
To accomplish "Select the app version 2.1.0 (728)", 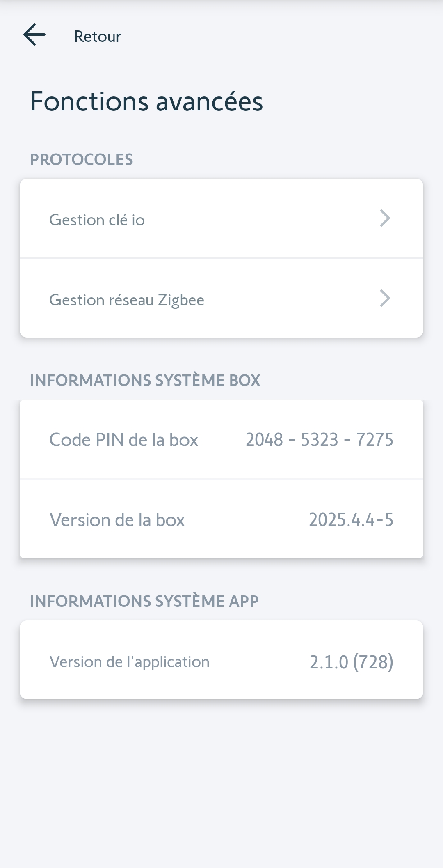I will tap(351, 662).
